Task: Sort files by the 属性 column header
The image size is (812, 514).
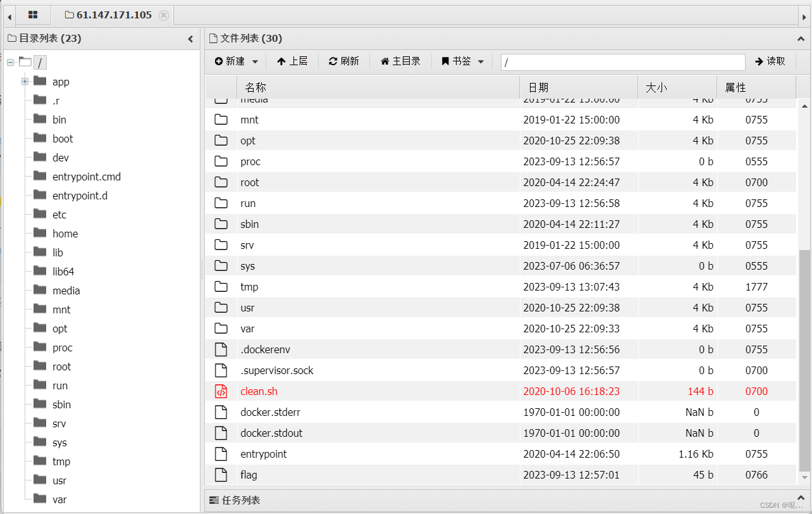Action: pos(756,87)
